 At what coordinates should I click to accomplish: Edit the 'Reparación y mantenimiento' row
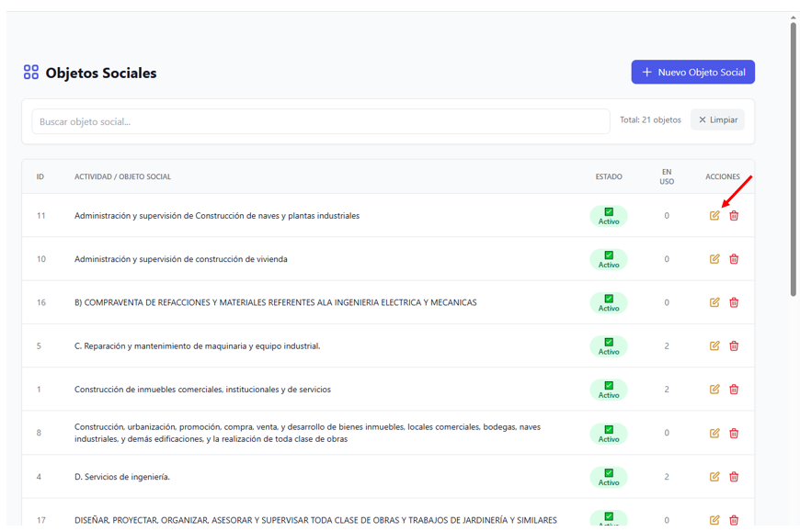click(714, 345)
